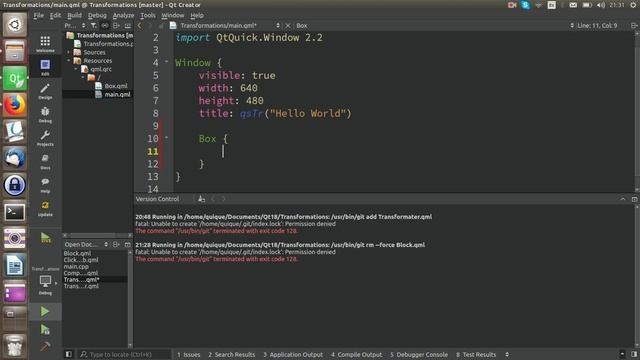640x360 pixels.
Task: Open the Design mode
Action: (45, 91)
